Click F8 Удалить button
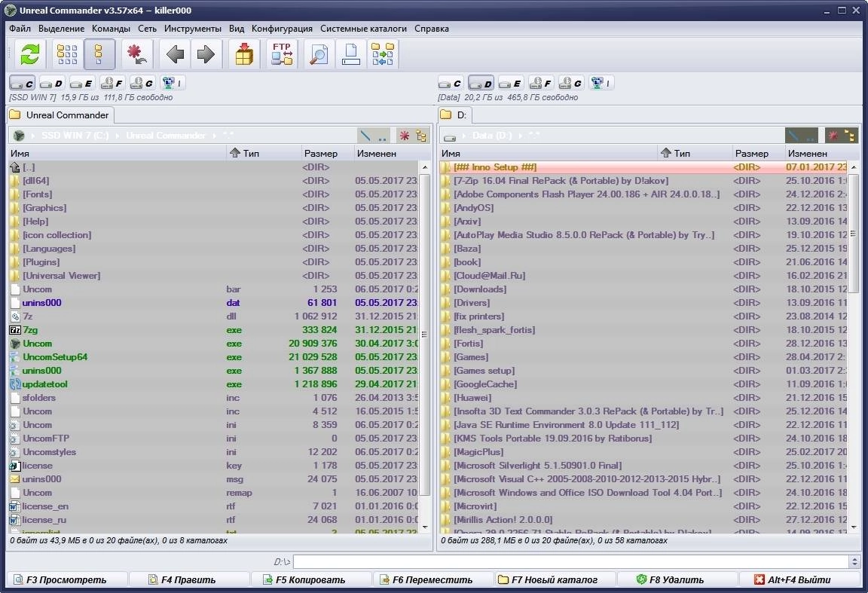Viewport: 868px width, 593px height. click(x=677, y=579)
